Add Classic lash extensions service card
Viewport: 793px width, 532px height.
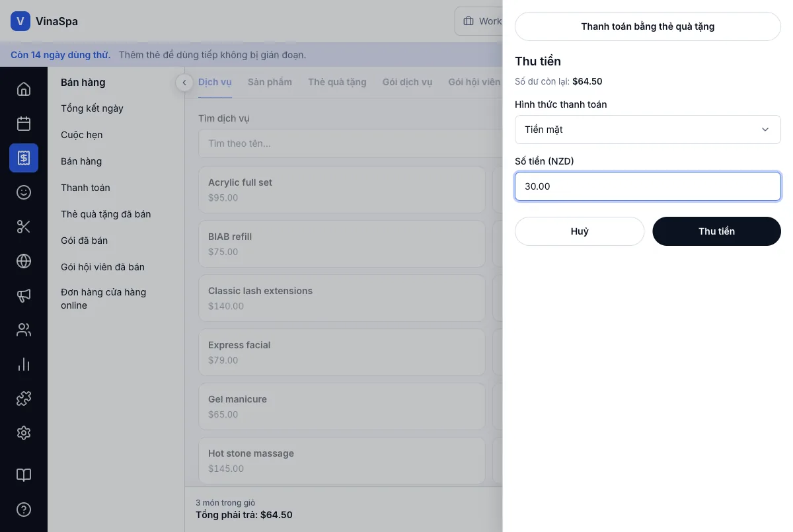coord(342,298)
